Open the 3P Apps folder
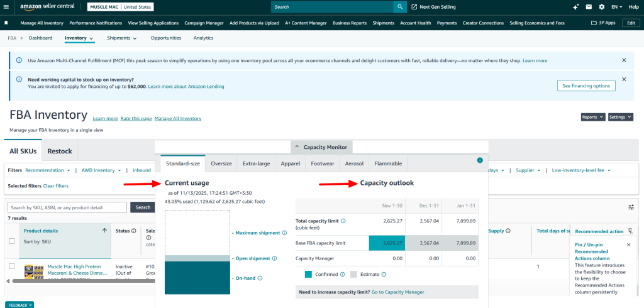 coord(603,23)
